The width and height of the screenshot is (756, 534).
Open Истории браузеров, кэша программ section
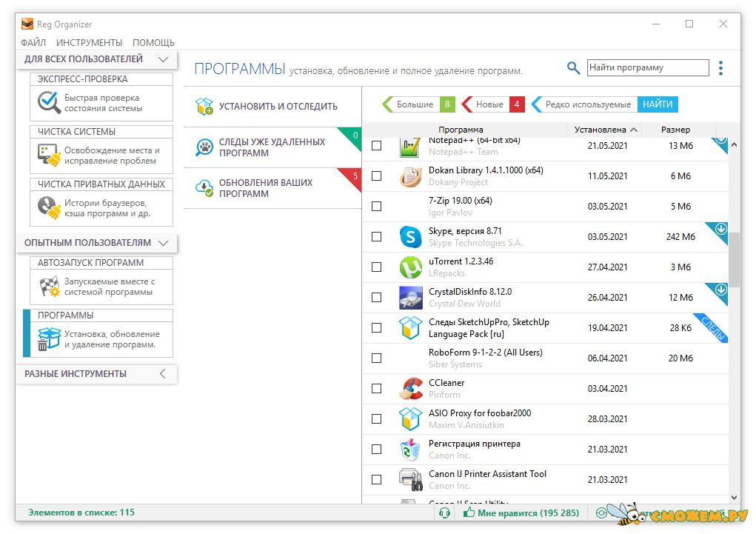[x=101, y=208]
